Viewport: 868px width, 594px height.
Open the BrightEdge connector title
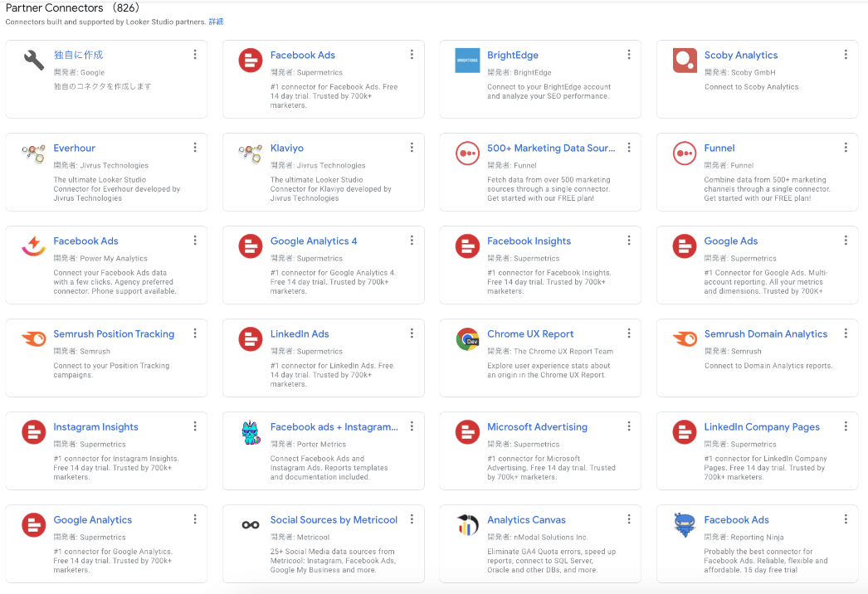point(513,55)
